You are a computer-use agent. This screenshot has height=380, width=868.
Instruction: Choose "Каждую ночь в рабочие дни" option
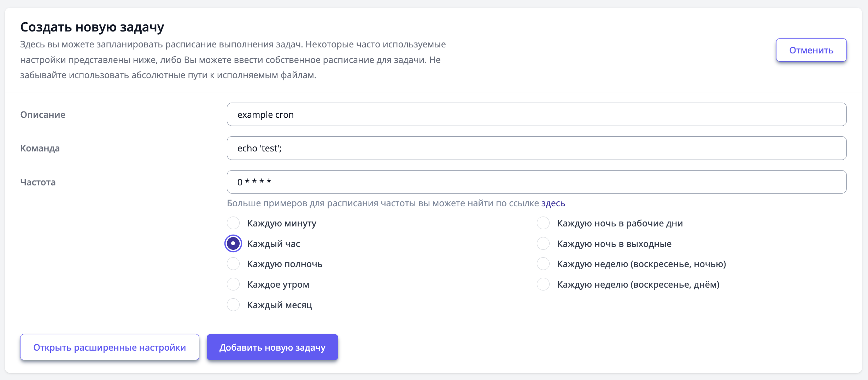(543, 223)
